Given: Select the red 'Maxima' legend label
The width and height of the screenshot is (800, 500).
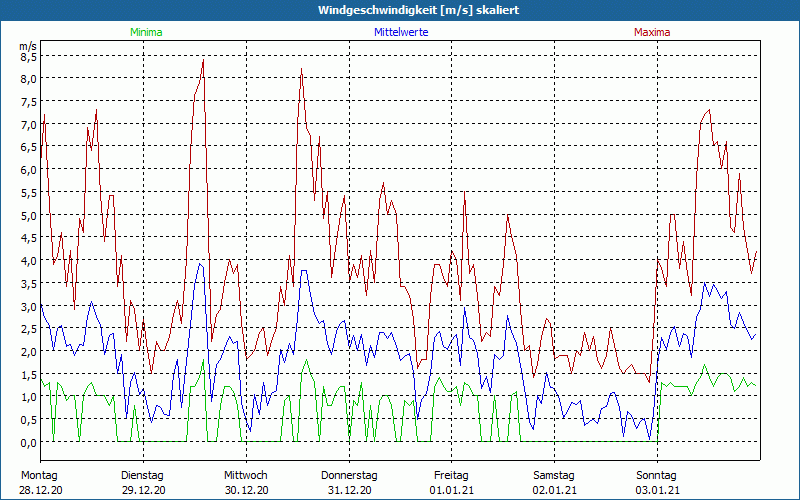Looking at the screenshot, I should tap(652, 32).
